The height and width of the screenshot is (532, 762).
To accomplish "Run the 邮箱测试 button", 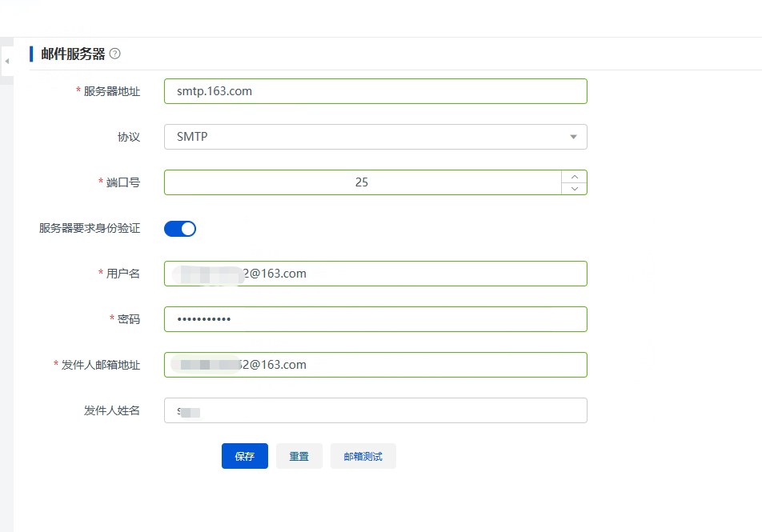I will pos(363,456).
